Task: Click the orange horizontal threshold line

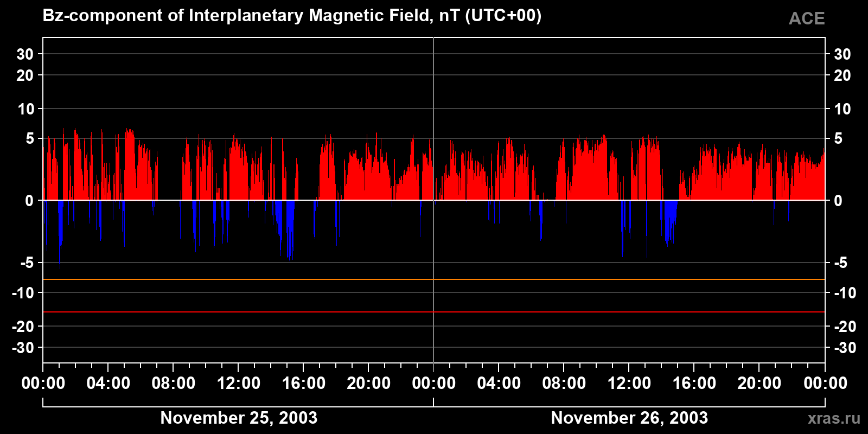Action: click(434, 279)
